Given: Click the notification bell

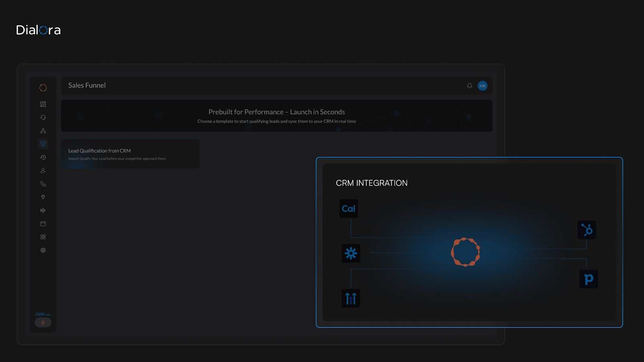Looking at the screenshot, I should 469,85.
